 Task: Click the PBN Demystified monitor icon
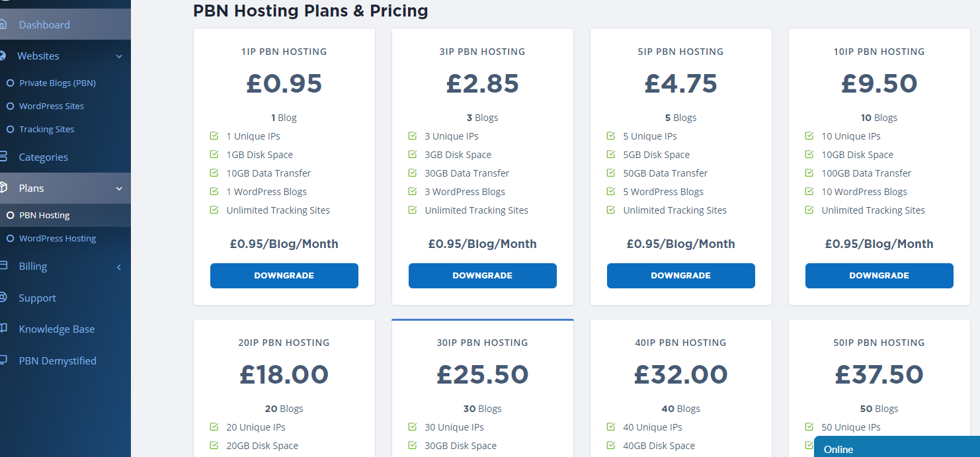[3, 360]
